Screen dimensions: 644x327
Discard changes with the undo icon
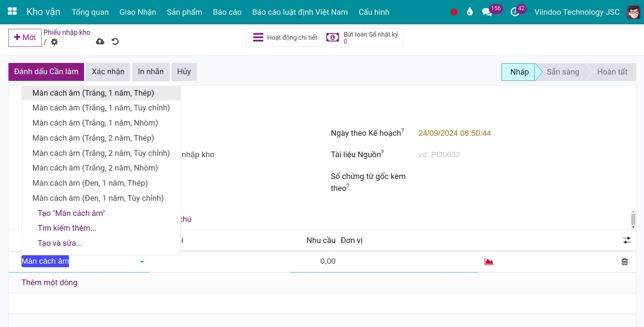pos(115,41)
